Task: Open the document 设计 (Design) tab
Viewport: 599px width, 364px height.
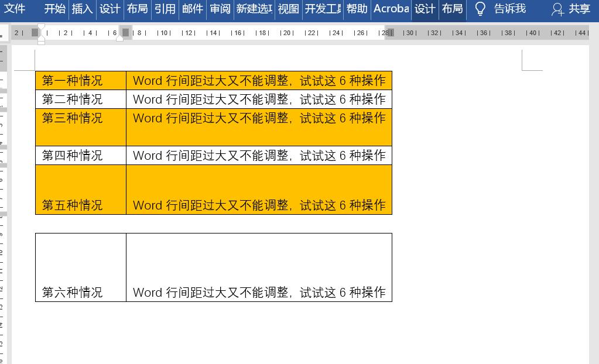Action: coord(109,9)
